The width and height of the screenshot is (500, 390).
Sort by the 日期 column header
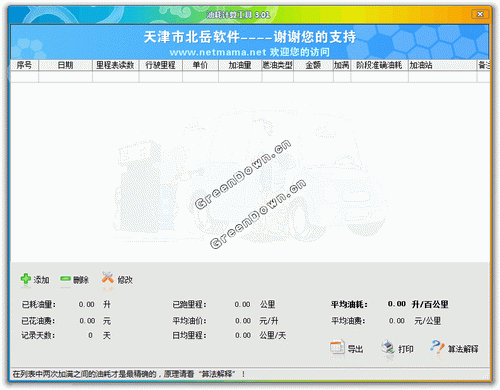coord(65,65)
